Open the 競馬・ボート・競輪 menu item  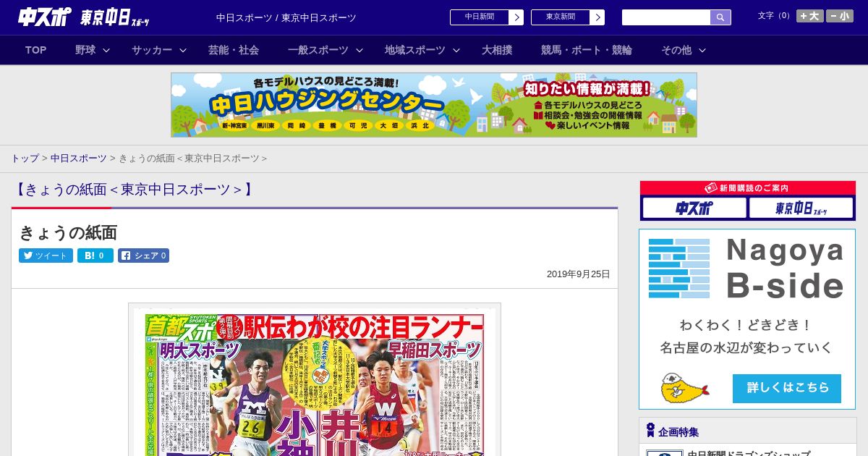(587, 50)
